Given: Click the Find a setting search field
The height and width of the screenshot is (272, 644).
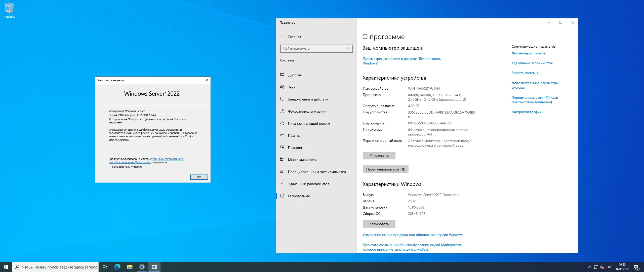Looking at the screenshot, I should pos(314,48).
